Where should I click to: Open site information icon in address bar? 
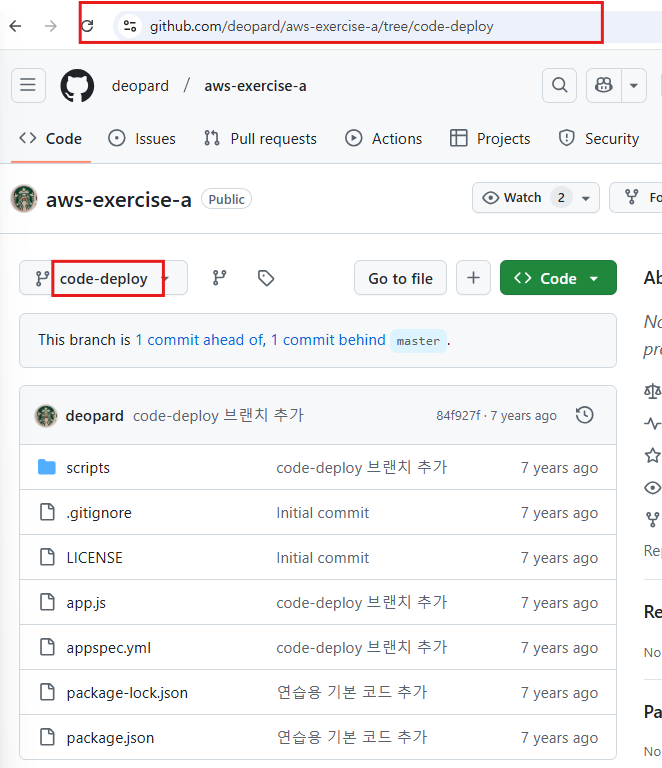coord(130,26)
